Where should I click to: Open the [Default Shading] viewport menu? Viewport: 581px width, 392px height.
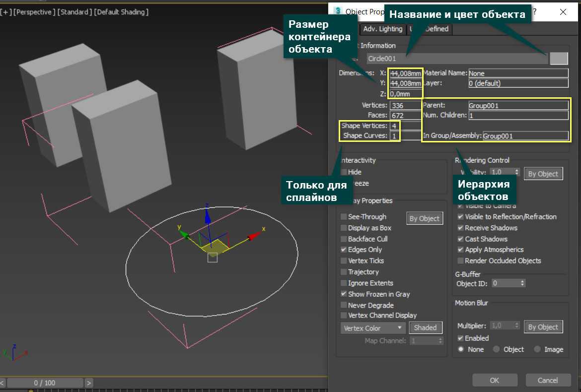(x=121, y=12)
